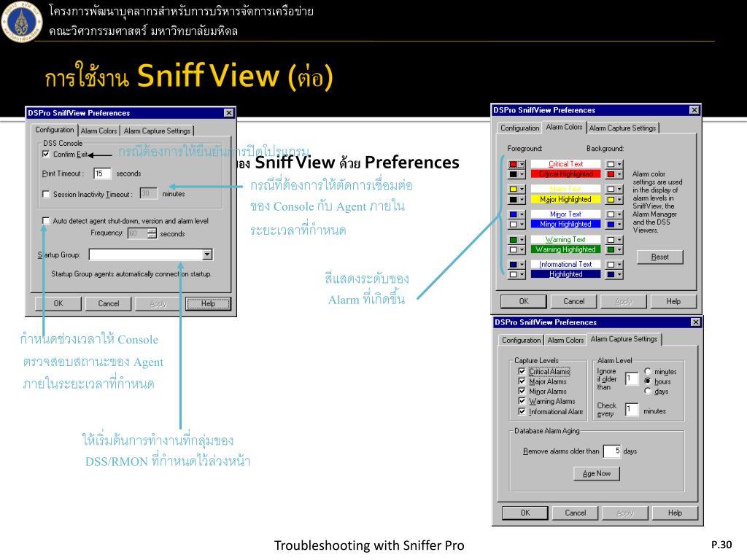Open Critical Text foreground color dropdown
This screenshot has width=747, height=560.
tap(522, 164)
